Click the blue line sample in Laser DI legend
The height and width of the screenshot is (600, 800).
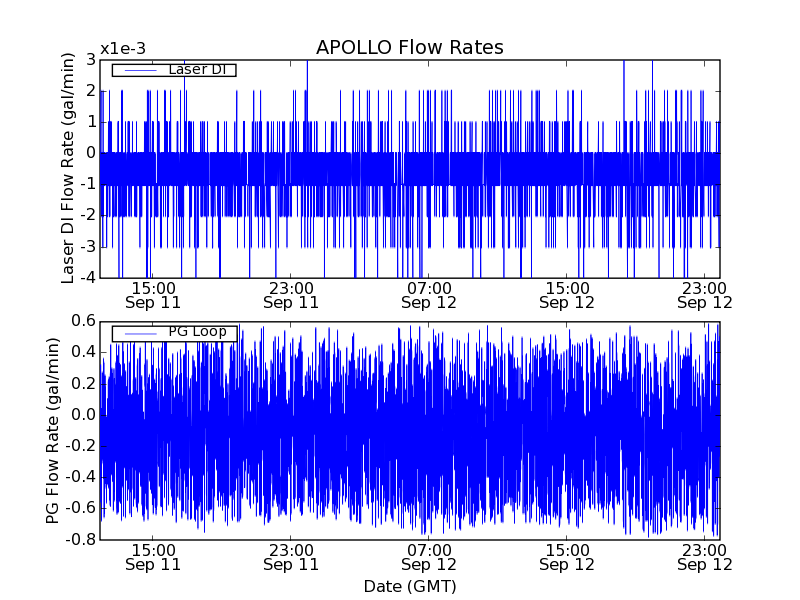(137, 70)
